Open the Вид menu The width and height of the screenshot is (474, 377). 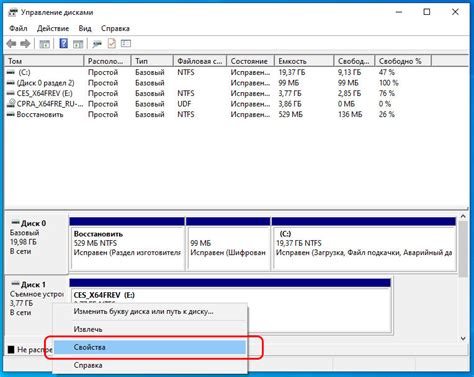[x=85, y=29]
